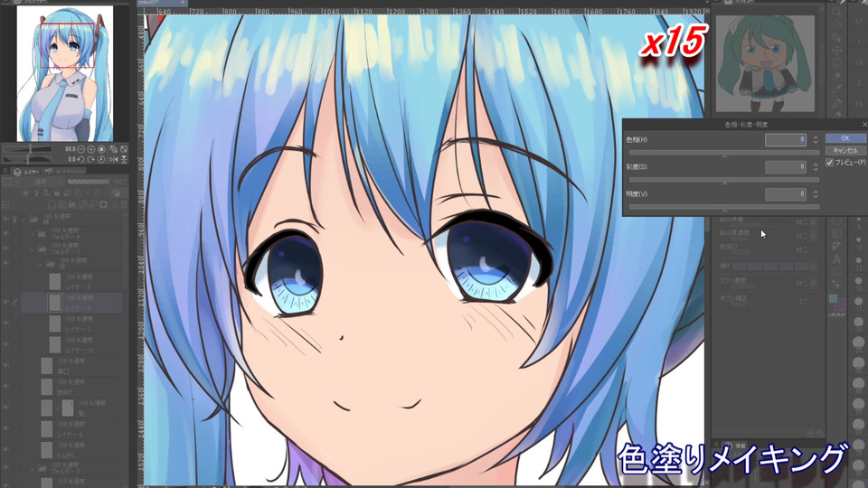The image size is (868, 488).
Task: Click the Saturation (彩度) value stepper arrows
Action: pyautogui.click(x=816, y=166)
